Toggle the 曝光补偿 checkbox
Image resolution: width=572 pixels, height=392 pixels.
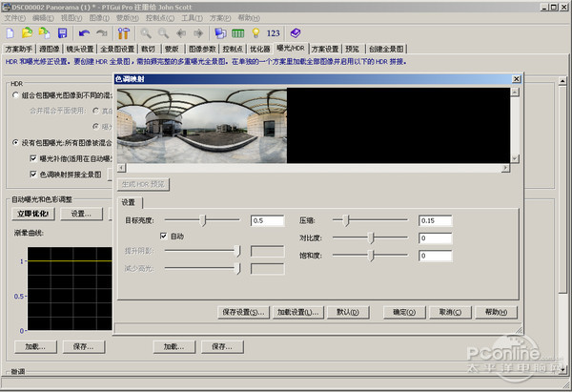pyautogui.click(x=34, y=158)
